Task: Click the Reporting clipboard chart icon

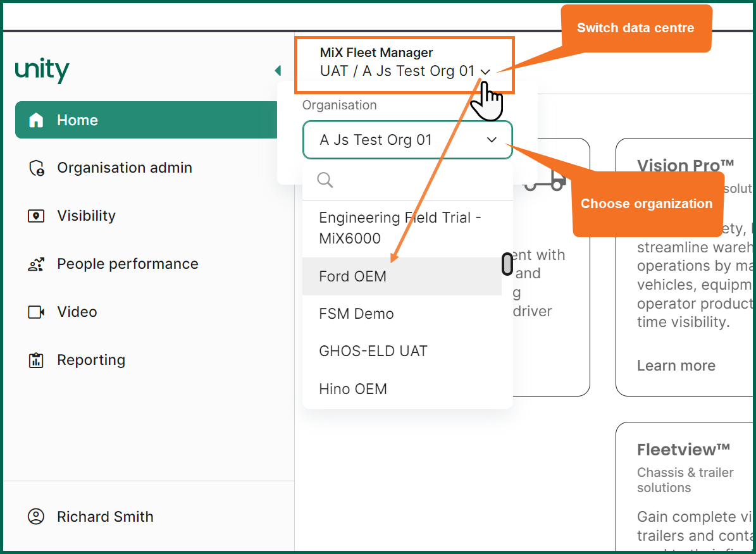Action: click(x=36, y=360)
